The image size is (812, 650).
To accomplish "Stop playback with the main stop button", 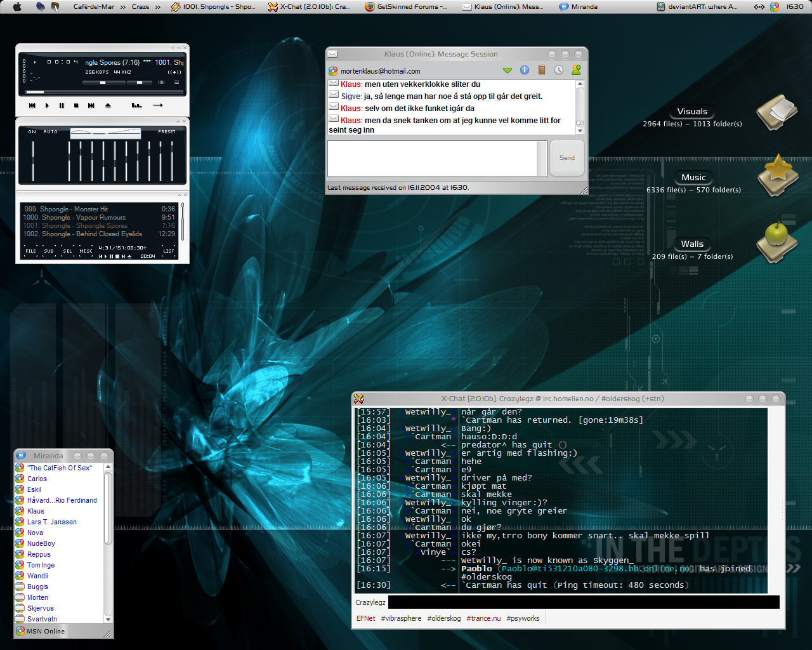I will (x=76, y=105).
